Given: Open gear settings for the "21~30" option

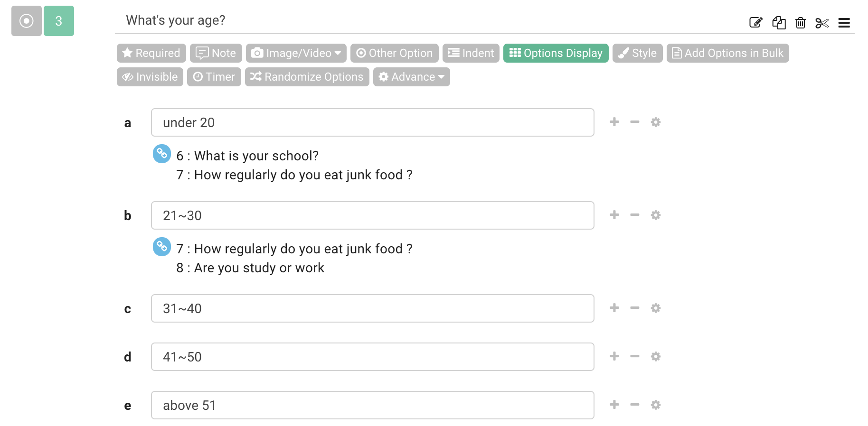Looking at the screenshot, I should tap(656, 215).
